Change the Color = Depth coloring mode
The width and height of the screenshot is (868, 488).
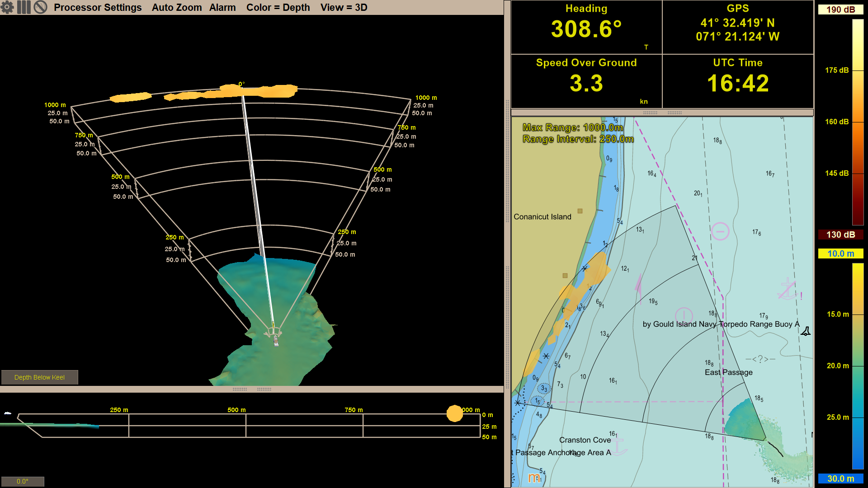pyautogui.click(x=278, y=7)
